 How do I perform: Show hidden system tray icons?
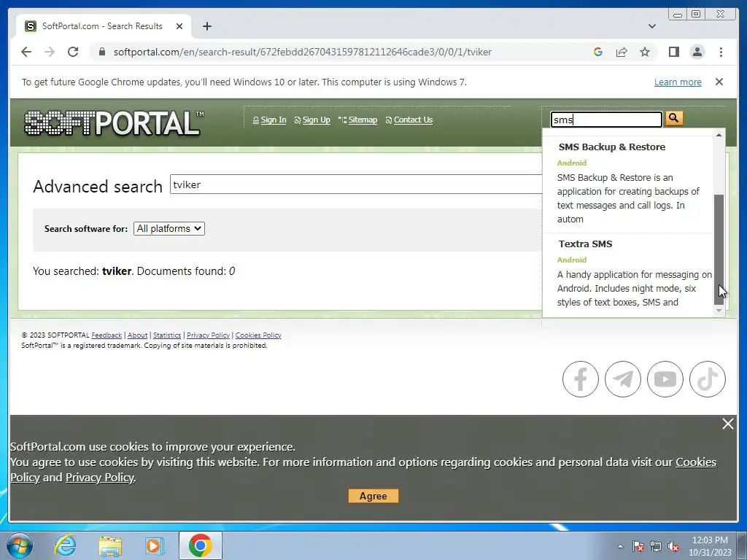coord(620,546)
